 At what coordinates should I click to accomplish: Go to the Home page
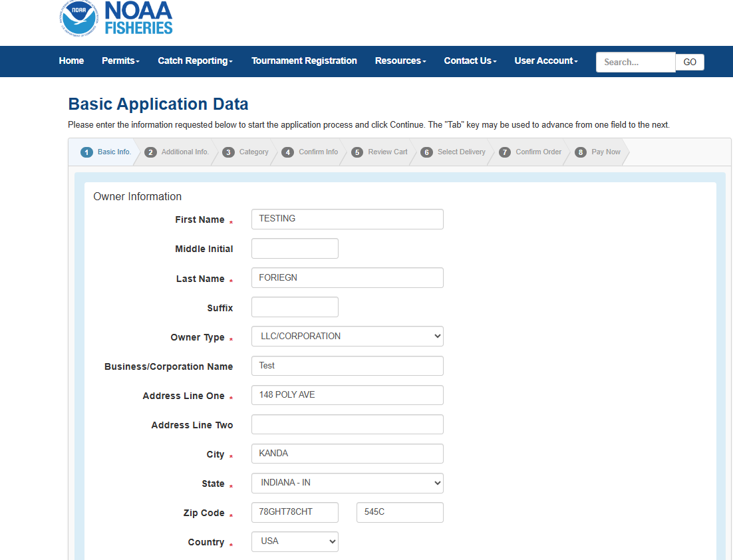tap(71, 61)
